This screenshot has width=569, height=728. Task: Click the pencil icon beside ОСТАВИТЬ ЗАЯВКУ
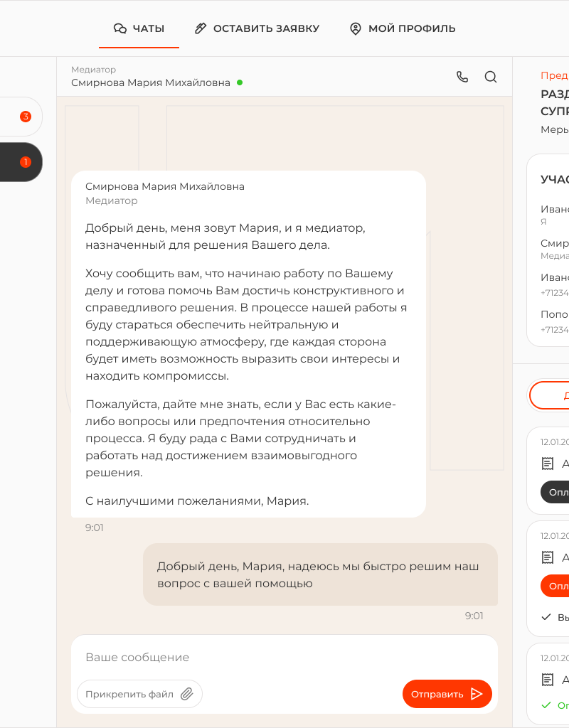[x=201, y=28]
